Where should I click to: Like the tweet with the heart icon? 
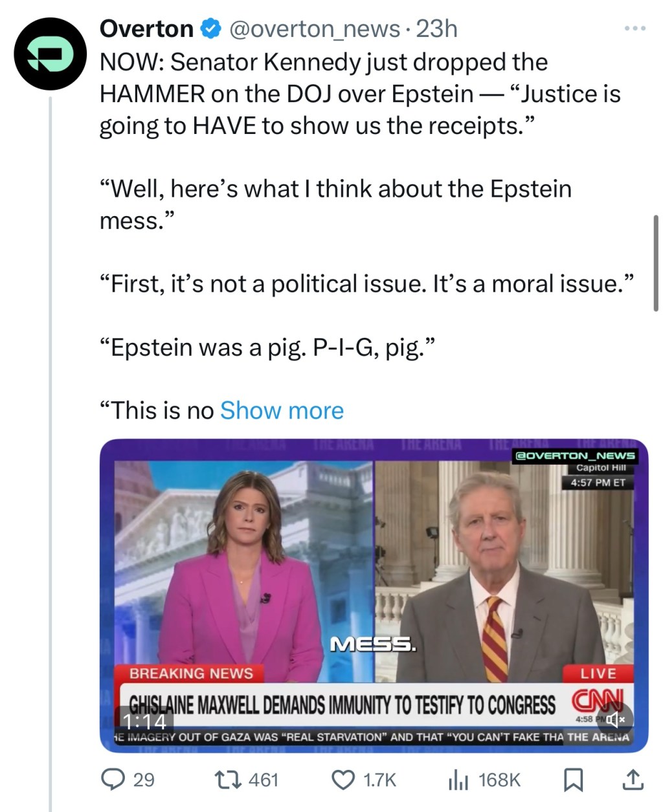click(x=343, y=779)
